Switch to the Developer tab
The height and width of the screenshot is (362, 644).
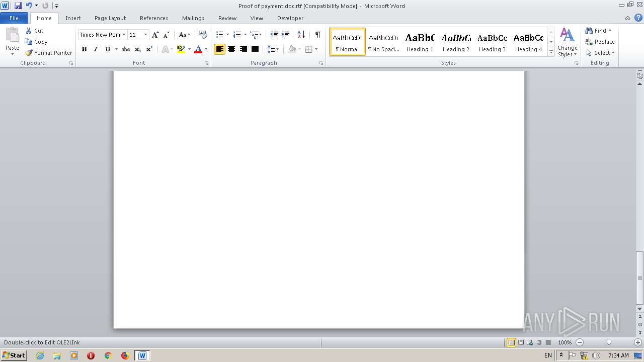(290, 18)
